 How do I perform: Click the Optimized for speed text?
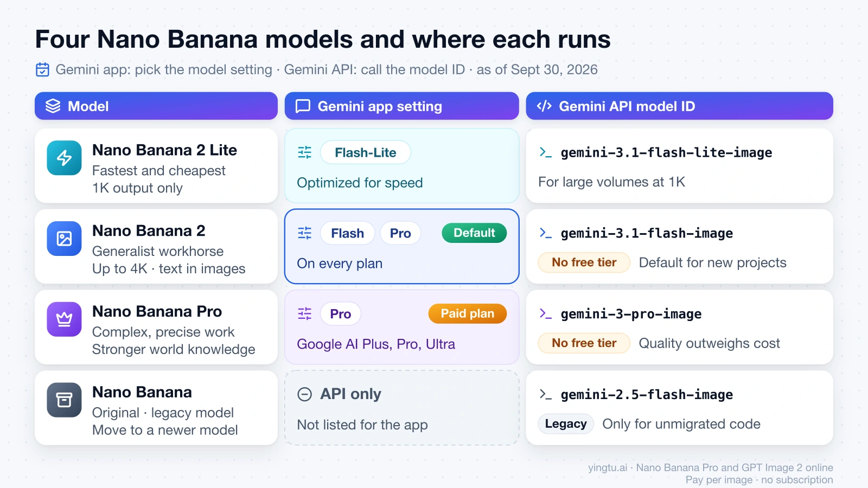(x=360, y=183)
